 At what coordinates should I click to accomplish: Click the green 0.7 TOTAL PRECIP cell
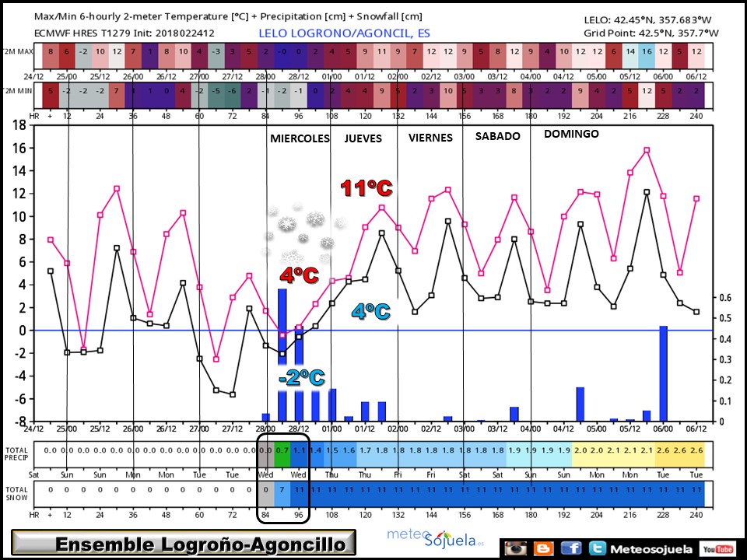pyautogui.click(x=282, y=453)
